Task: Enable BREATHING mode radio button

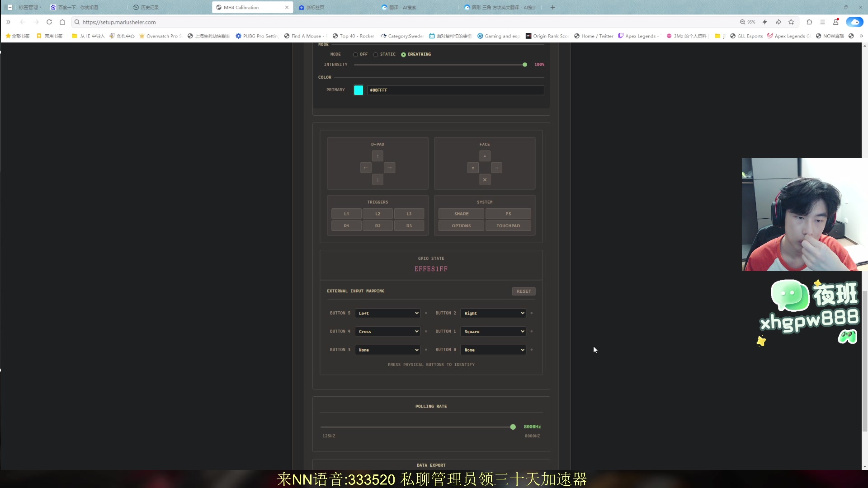Action: point(404,54)
